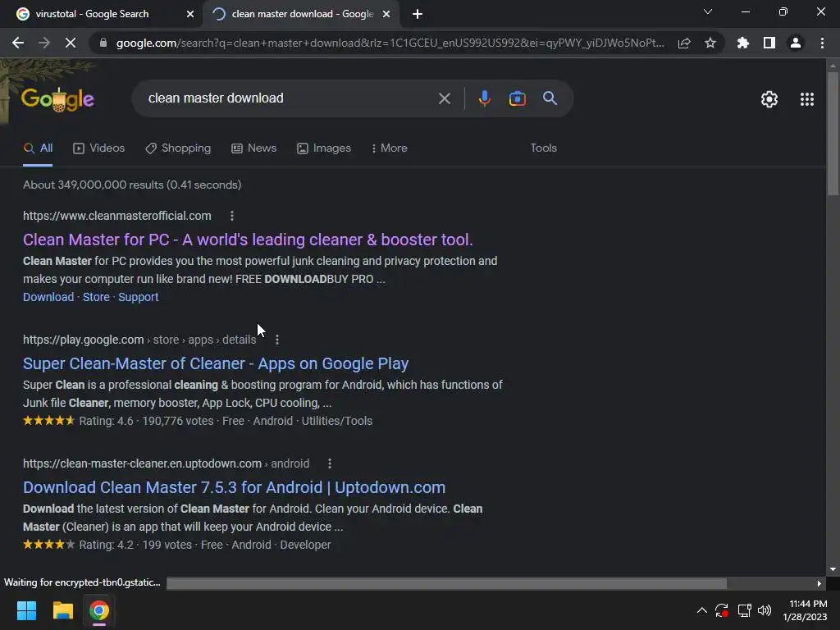Screen dimensions: 840x630
Task: Click the Chrome taskbar icon
Action: pos(98,610)
